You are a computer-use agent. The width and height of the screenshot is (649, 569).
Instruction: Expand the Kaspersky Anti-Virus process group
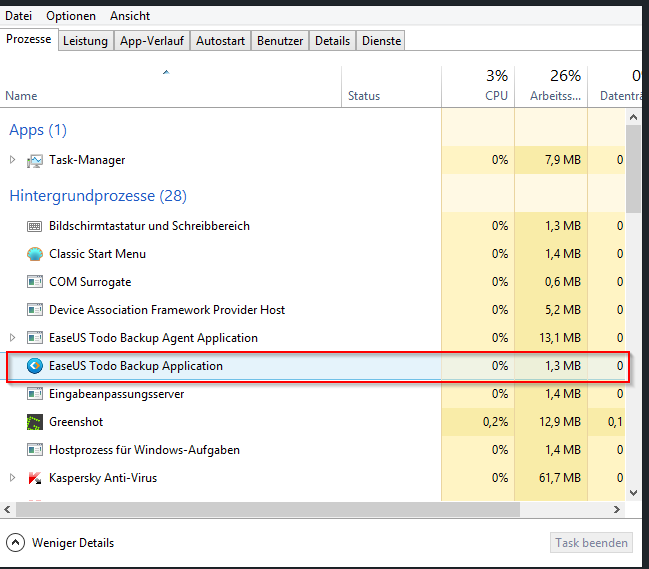(x=12, y=478)
